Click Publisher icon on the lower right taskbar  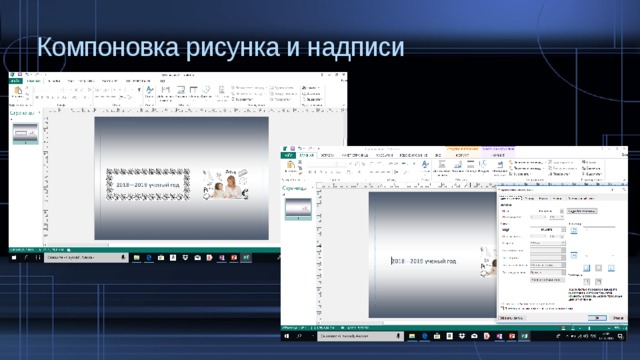pos(524,336)
